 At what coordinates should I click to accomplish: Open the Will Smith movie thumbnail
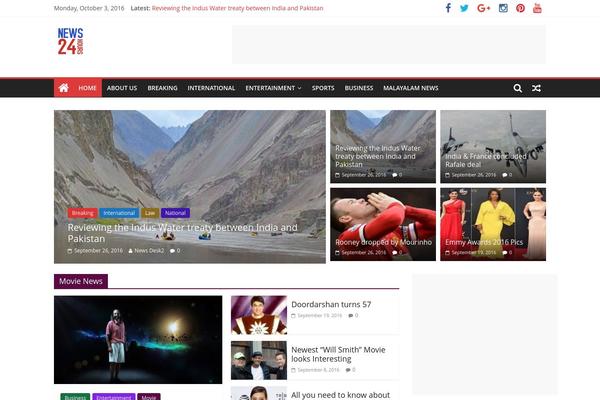tap(259, 361)
